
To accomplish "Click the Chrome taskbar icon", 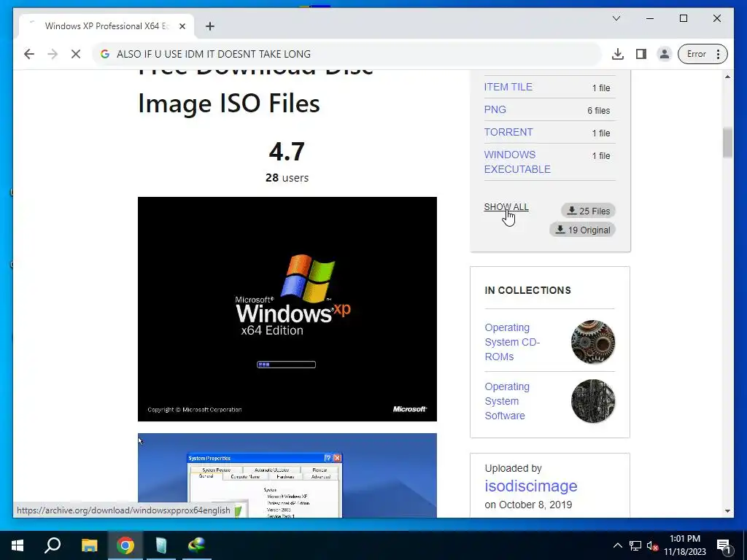I will pos(125,545).
